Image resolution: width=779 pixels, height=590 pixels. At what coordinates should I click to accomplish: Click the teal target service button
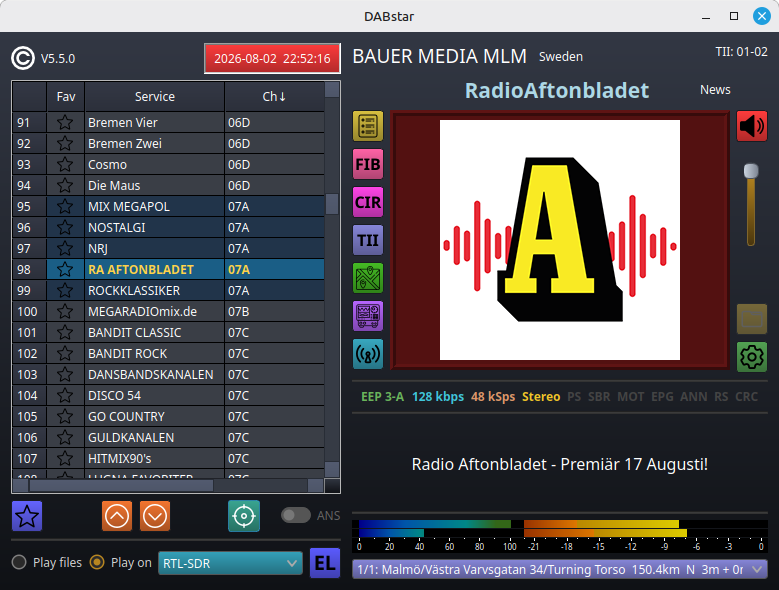[x=244, y=516]
